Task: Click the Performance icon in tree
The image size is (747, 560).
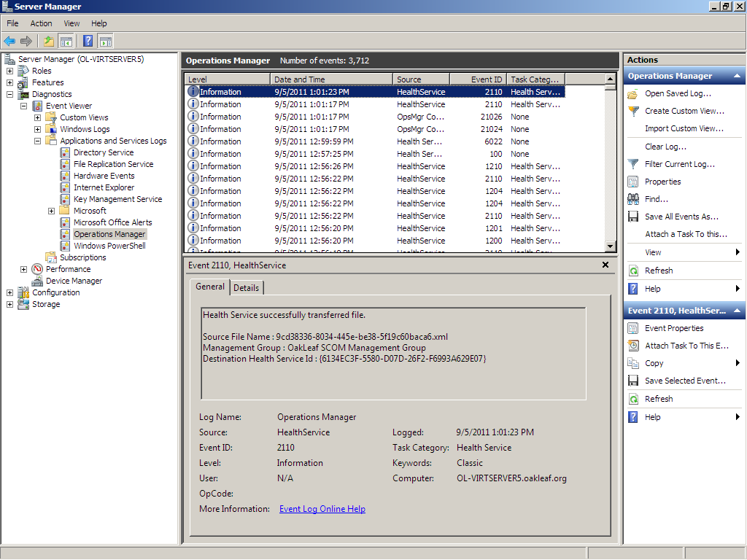Action: click(36, 269)
